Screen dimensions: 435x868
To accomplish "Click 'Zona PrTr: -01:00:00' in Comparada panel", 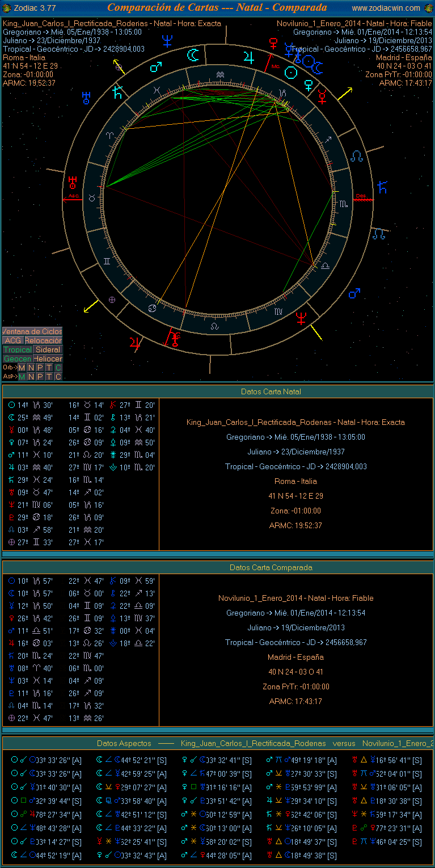I will point(295,686).
